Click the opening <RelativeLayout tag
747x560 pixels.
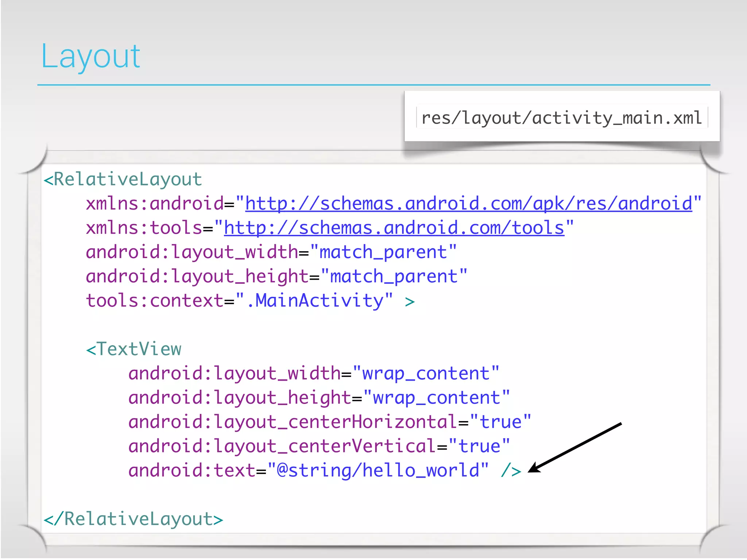click(123, 179)
